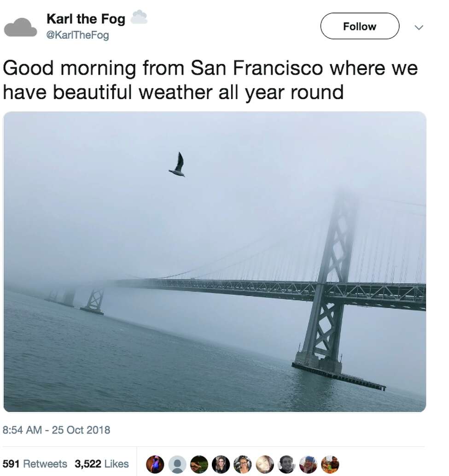This screenshot has width=449, height=476.
Task: Open the tweet options chevron menu
Action: [419, 27]
